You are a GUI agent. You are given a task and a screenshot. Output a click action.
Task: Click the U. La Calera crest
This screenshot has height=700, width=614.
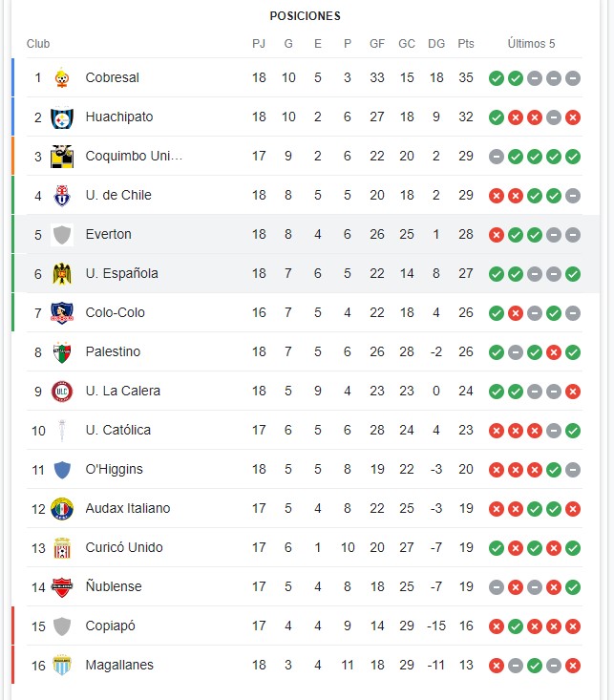point(62,392)
